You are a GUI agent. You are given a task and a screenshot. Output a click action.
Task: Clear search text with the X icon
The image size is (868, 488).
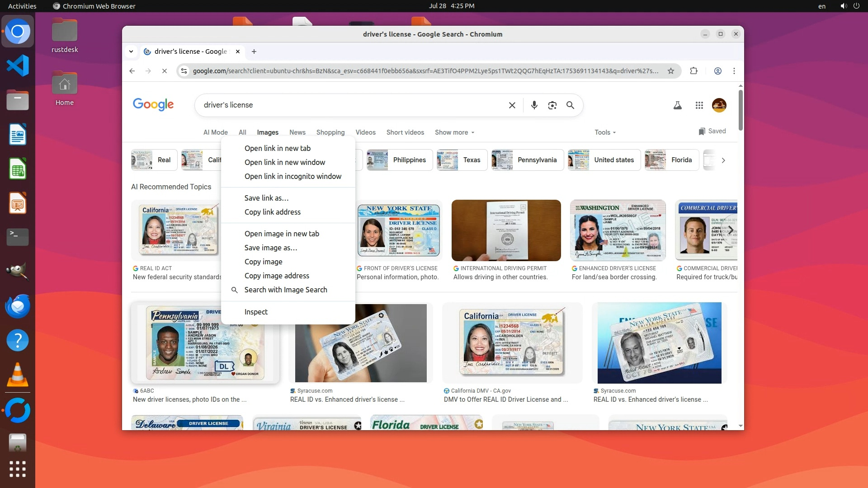point(512,105)
